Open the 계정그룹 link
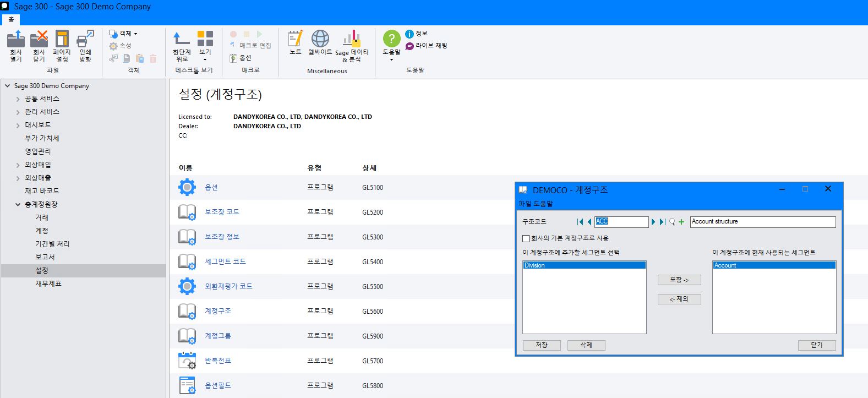Screen dimensions: 868x398 click(218, 336)
